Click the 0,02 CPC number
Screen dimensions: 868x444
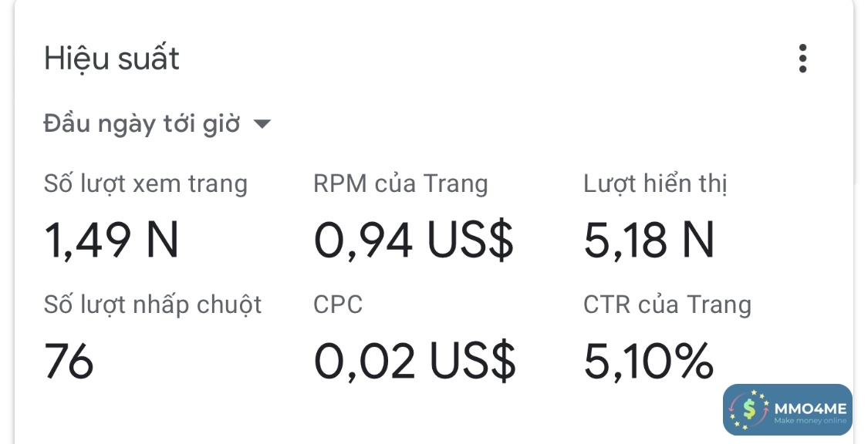click(364, 361)
